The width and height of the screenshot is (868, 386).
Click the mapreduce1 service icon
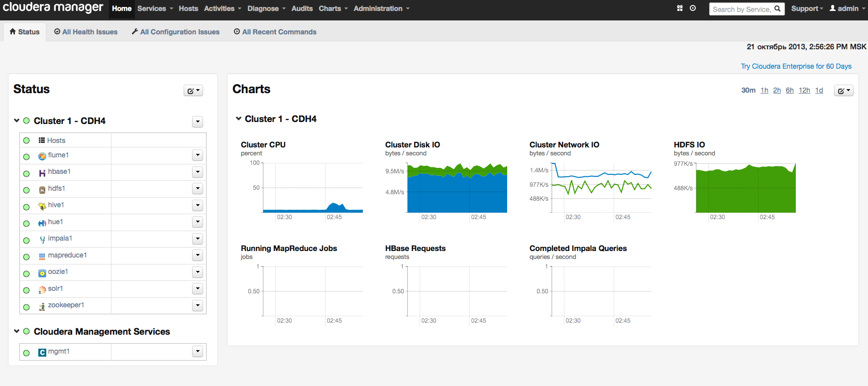(42, 257)
